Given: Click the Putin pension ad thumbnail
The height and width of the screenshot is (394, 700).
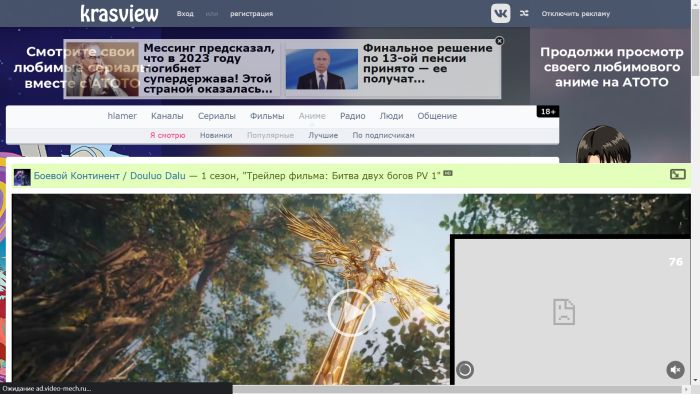Looking at the screenshot, I should [321, 69].
